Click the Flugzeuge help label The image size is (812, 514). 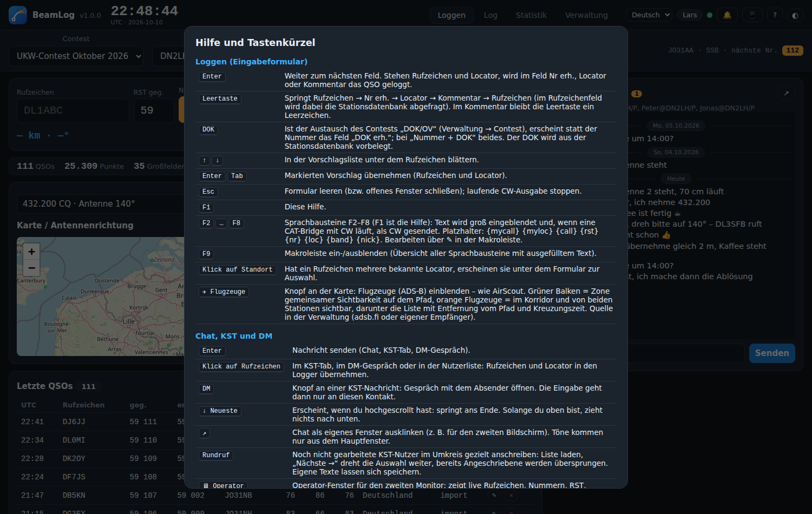point(224,292)
